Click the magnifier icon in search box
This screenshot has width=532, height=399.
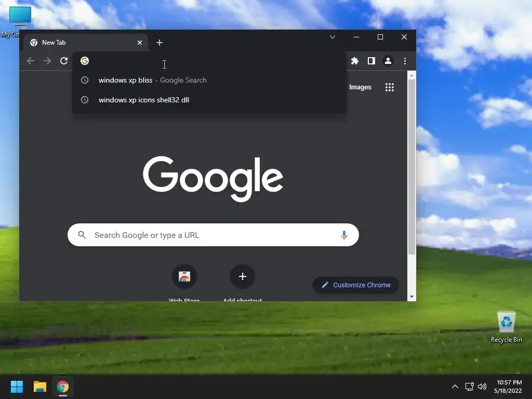[x=82, y=234]
